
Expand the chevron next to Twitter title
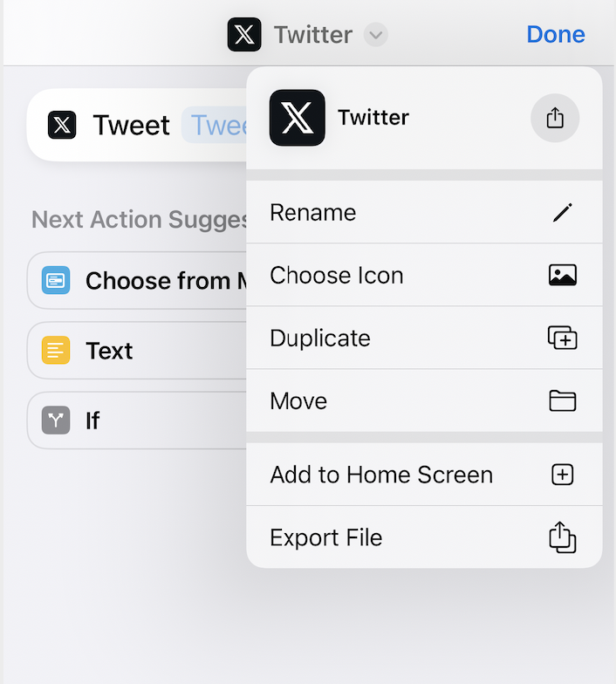(375, 35)
